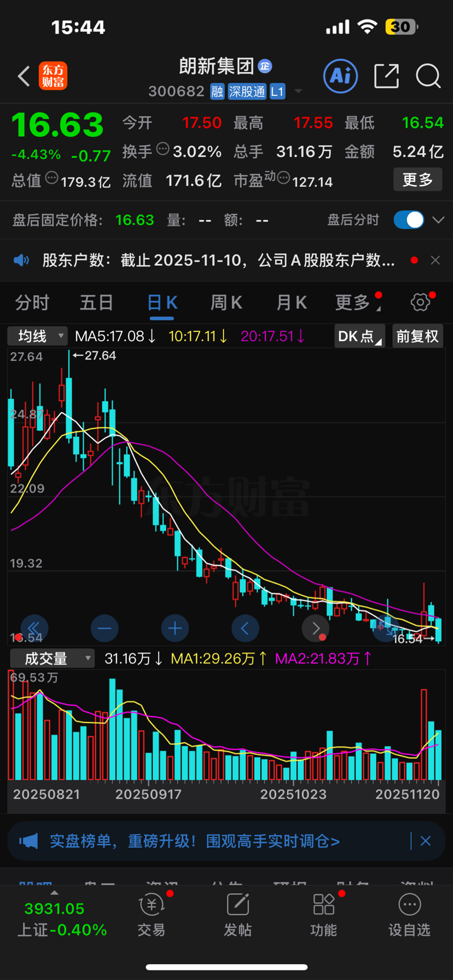Tap the 15:44 status bar clock

coord(78,27)
